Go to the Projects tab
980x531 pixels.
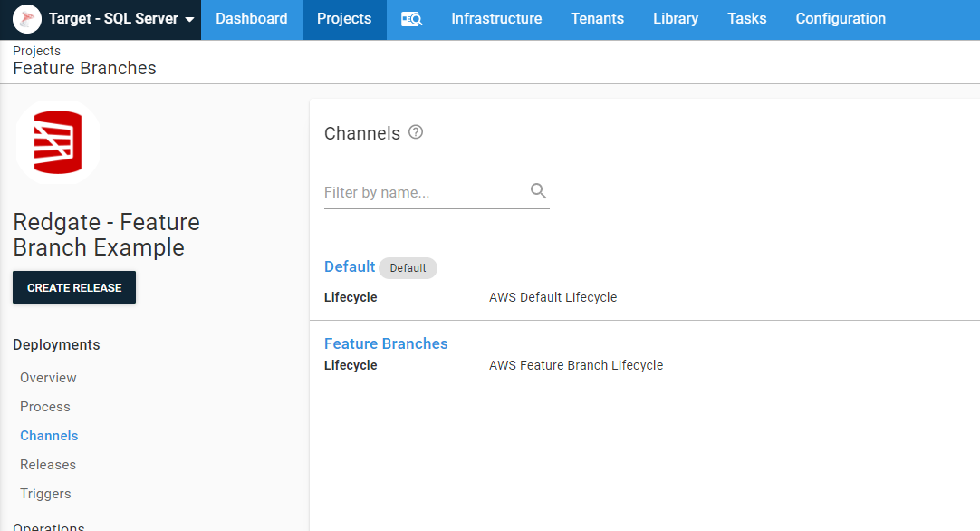pyautogui.click(x=344, y=19)
